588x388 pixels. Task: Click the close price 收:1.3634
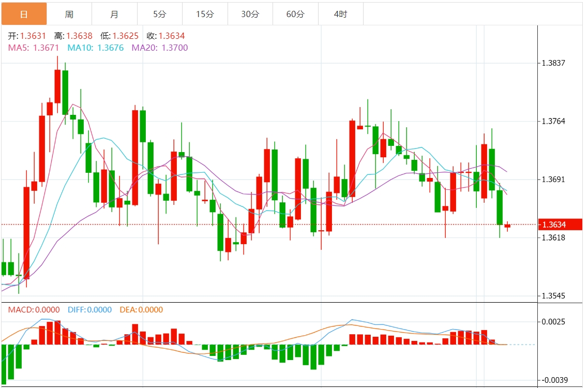[166, 36]
